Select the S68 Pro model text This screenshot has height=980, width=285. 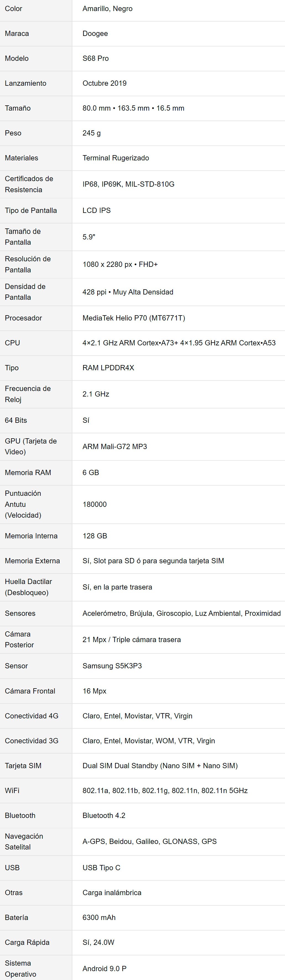pos(95,58)
